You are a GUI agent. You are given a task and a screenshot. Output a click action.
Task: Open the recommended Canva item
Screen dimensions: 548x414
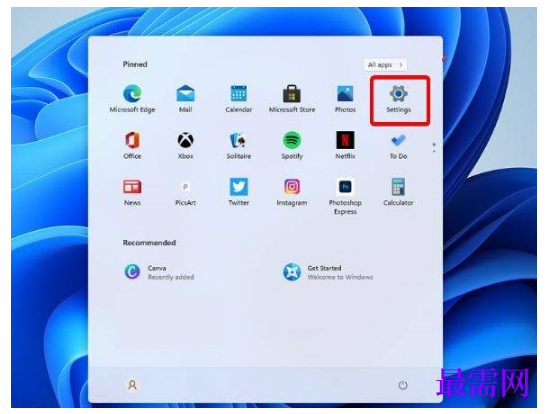pos(159,272)
